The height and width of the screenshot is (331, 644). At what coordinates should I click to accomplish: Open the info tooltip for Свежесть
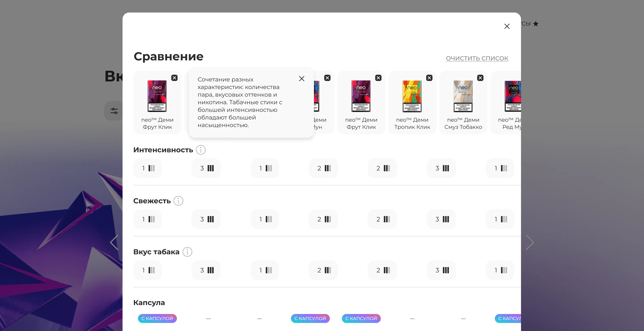coord(178,201)
